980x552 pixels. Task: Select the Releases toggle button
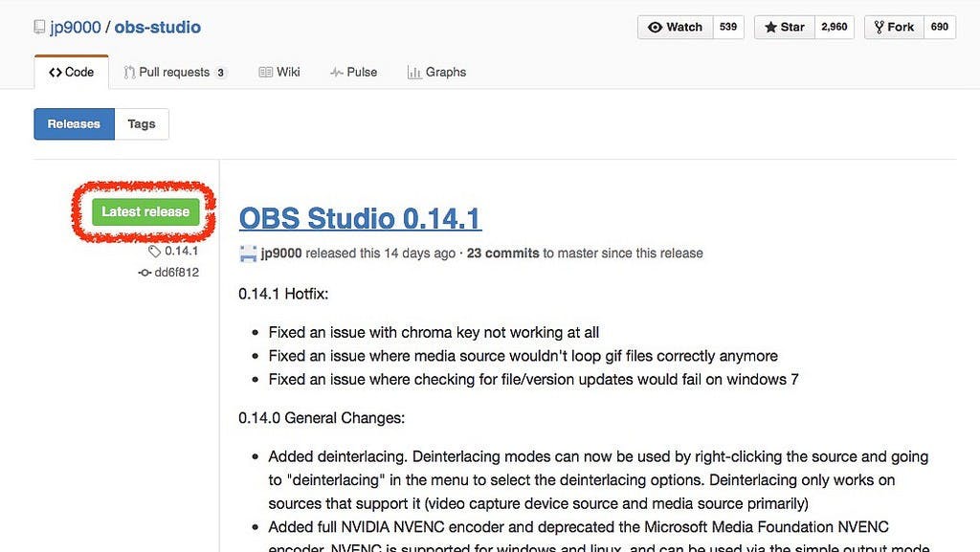[x=74, y=123]
